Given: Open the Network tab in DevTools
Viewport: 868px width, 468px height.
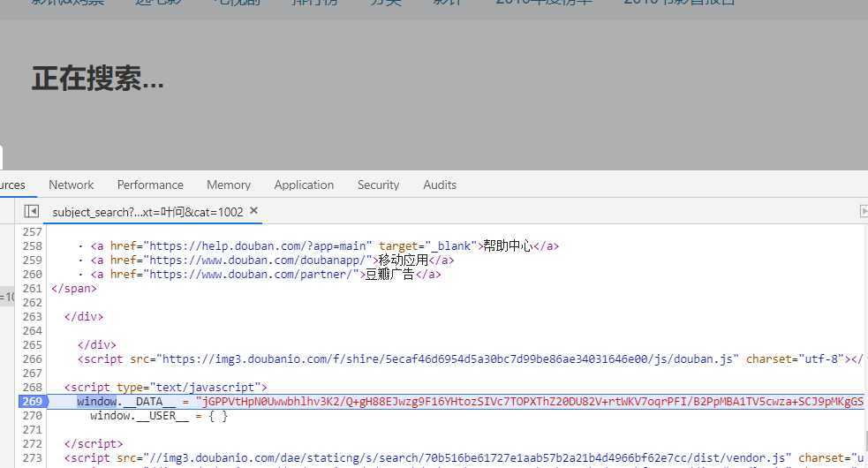Looking at the screenshot, I should pyautogui.click(x=71, y=185).
